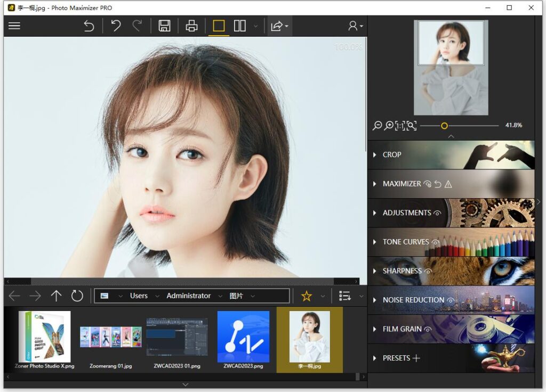Save the image with the disk icon
The width and height of the screenshot is (546, 392).
(x=165, y=26)
